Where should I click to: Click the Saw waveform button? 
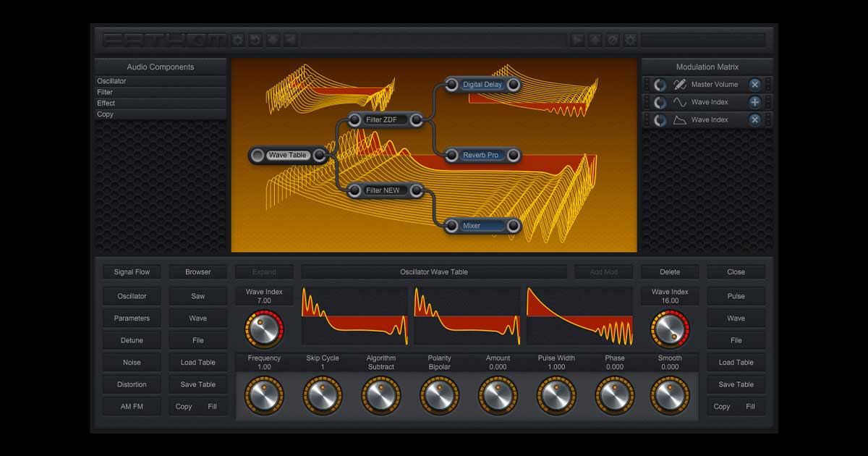(198, 296)
